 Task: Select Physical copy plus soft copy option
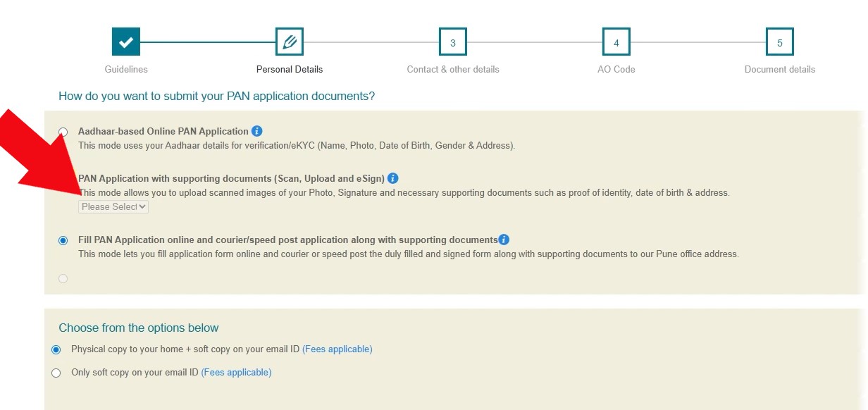57,349
